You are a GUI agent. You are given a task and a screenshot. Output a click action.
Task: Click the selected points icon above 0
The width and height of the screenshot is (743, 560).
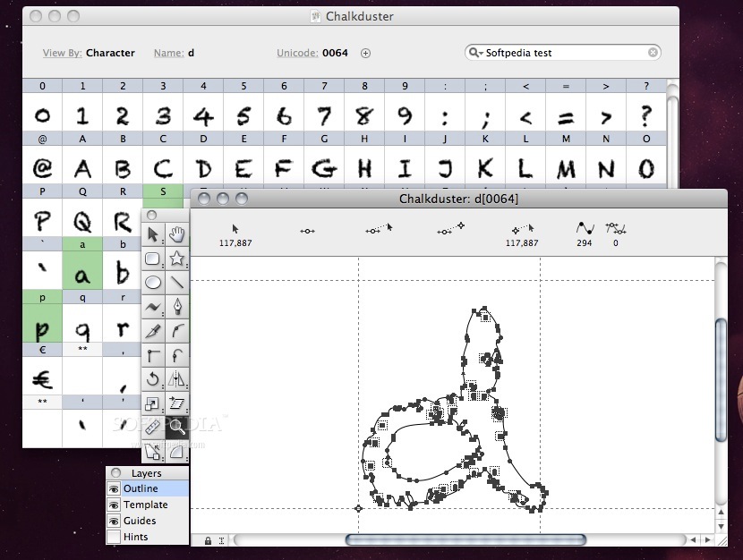(616, 229)
